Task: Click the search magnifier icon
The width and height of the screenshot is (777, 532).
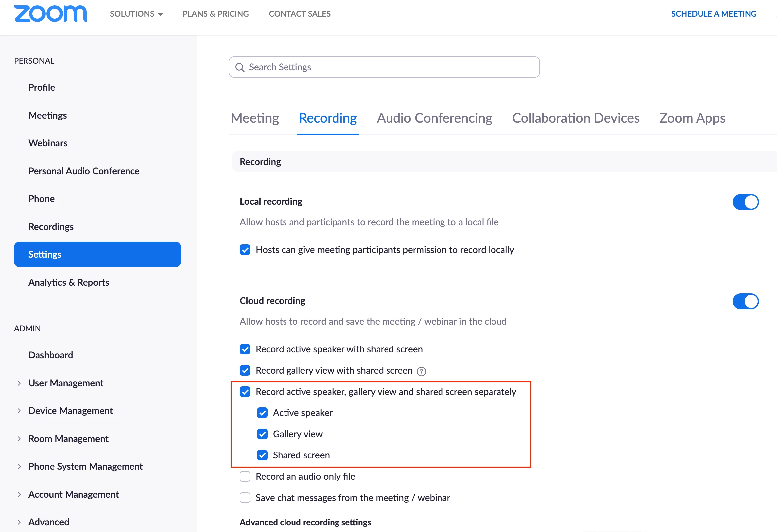Action: (240, 67)
